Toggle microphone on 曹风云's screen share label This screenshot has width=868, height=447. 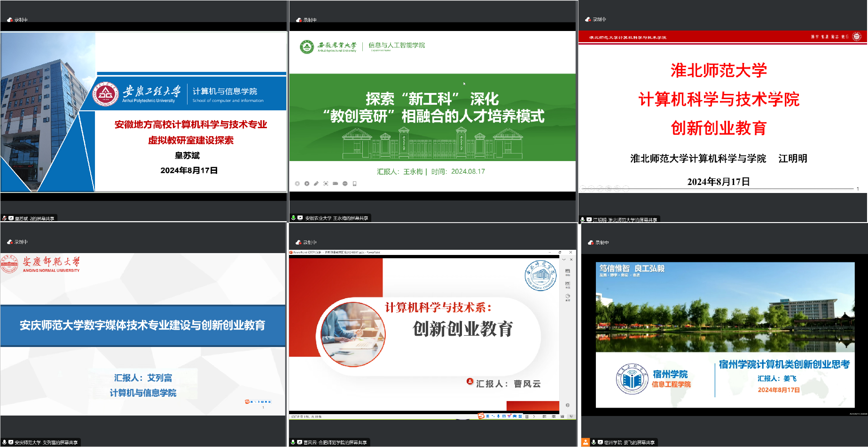tap(293, 442)
